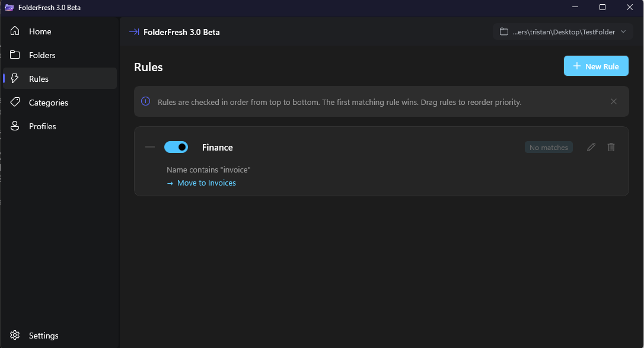
Task: Maximize the FolderFresh window
Action: click(602, 7)
